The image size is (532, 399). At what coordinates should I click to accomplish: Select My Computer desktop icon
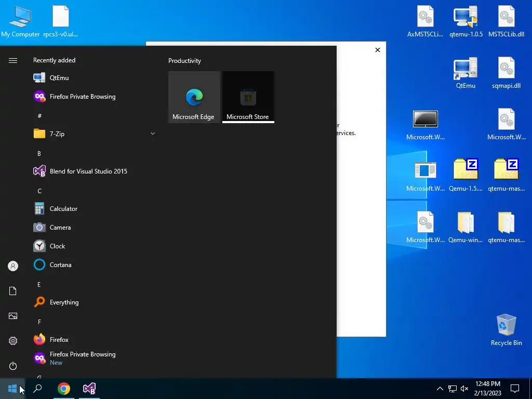(x=20, y=21)
